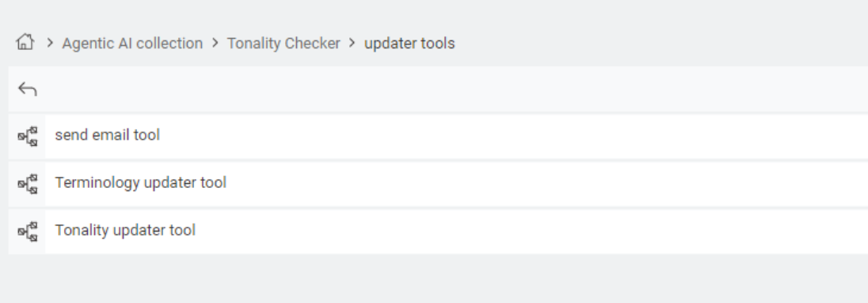The width and height of the screenshot is (868, 303).
Task: Click the back arrow icon
Action: [27, 89]
